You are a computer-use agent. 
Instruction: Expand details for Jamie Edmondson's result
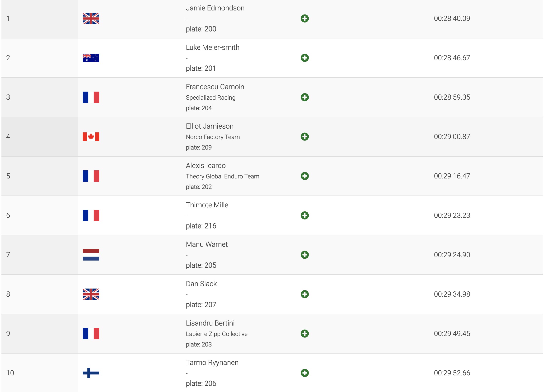[305, 19]
